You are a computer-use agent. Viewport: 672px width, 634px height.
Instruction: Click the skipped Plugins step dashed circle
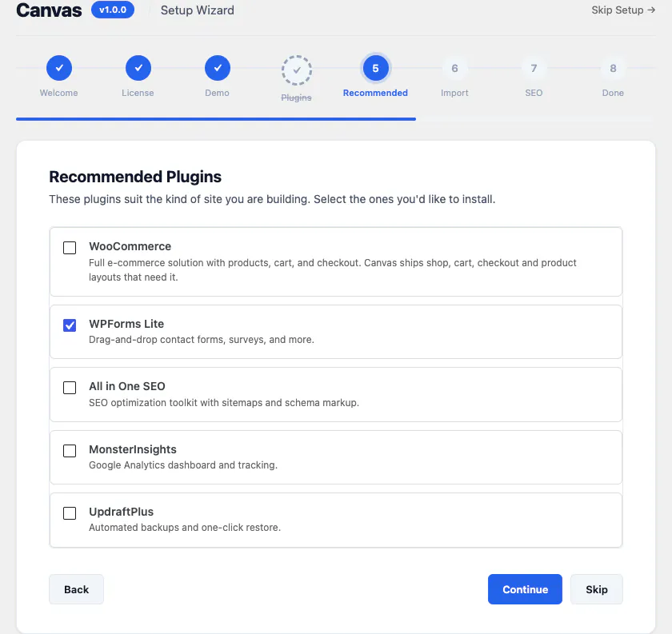point(297,70)
